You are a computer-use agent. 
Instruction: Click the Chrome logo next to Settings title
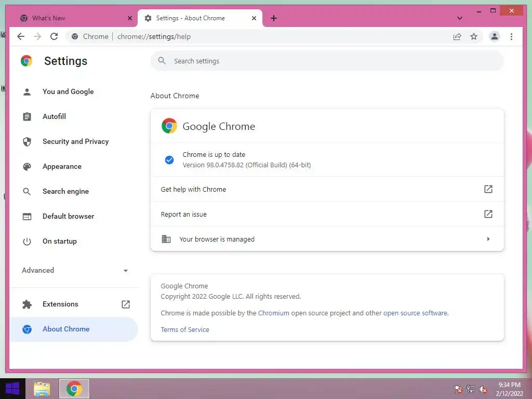point(26,61)
